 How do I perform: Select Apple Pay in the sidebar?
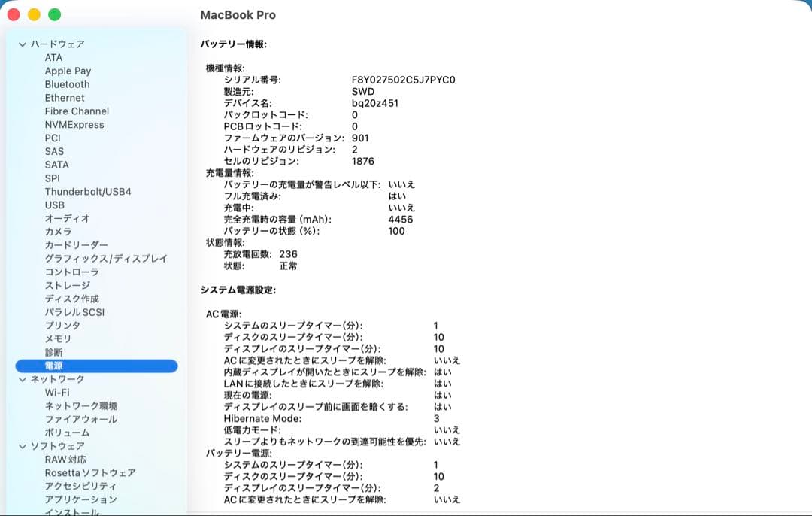click(68, 71)
